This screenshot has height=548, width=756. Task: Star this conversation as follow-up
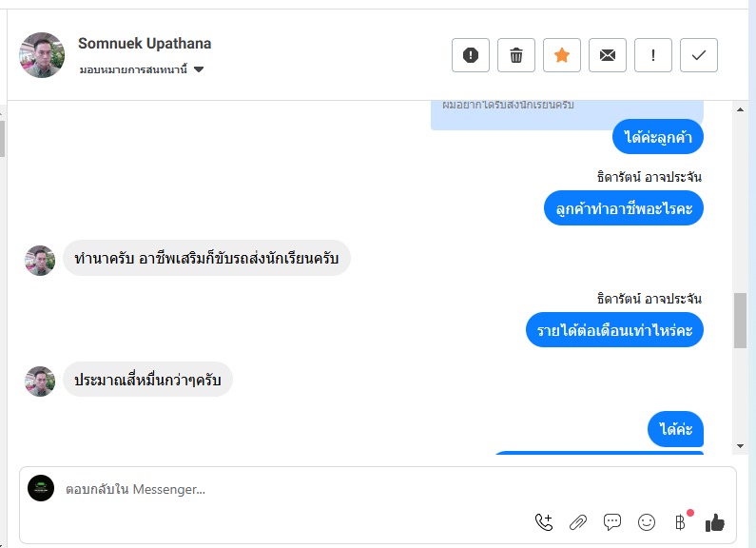point(562,55)
